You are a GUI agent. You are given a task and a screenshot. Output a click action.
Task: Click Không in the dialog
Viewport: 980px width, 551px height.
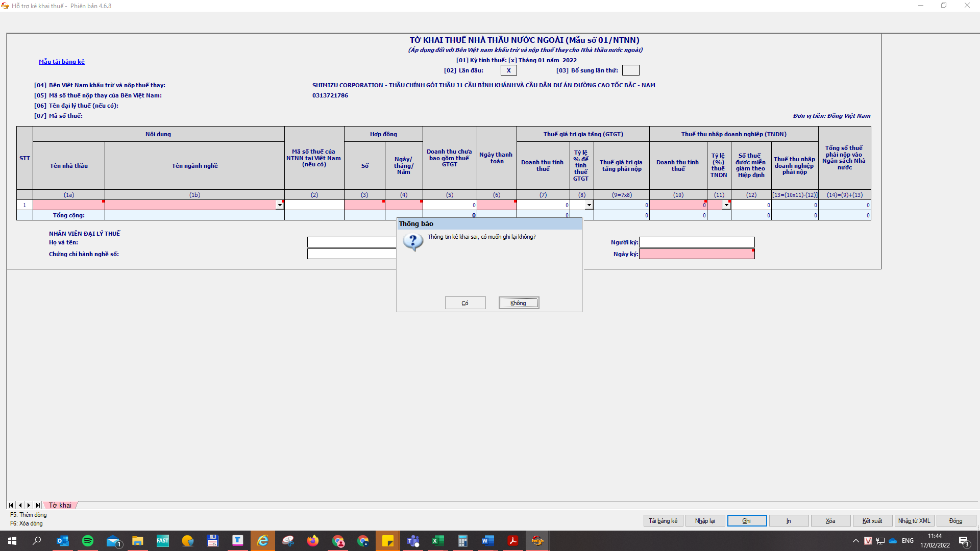pyautogui.click(x=519, y=303)
